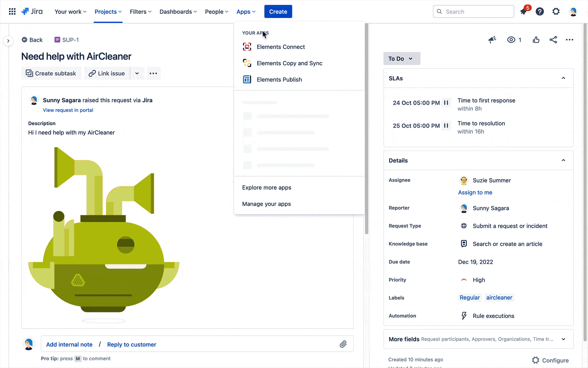Open the more actions ellipsis beside Link issue
588x368 pixels.
click(153, 73)
